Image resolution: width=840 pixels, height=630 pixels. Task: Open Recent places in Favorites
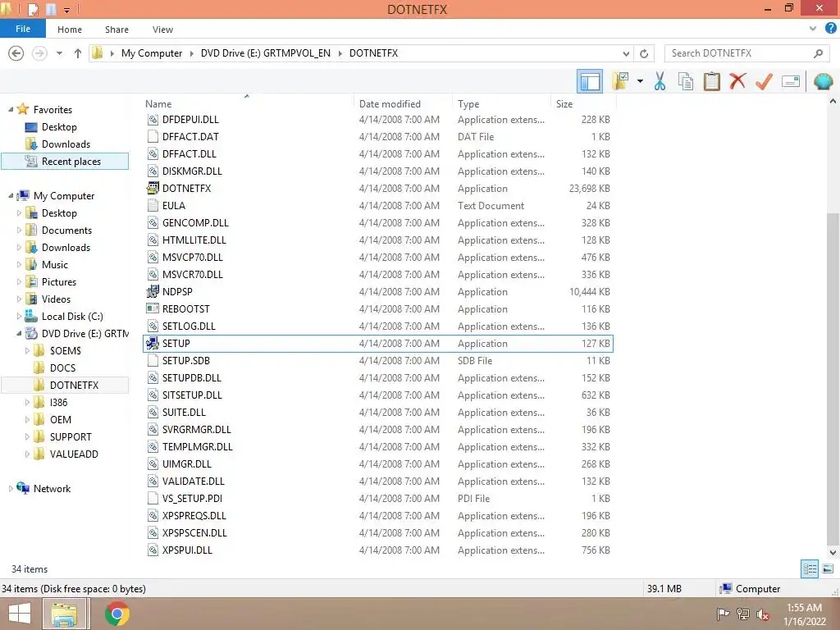click(x=71, y=162)
